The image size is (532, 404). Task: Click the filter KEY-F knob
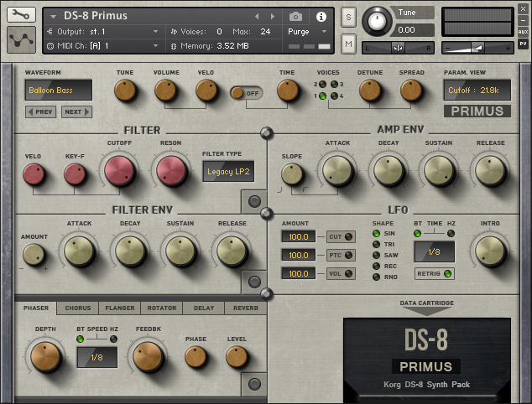pos(75,174)
